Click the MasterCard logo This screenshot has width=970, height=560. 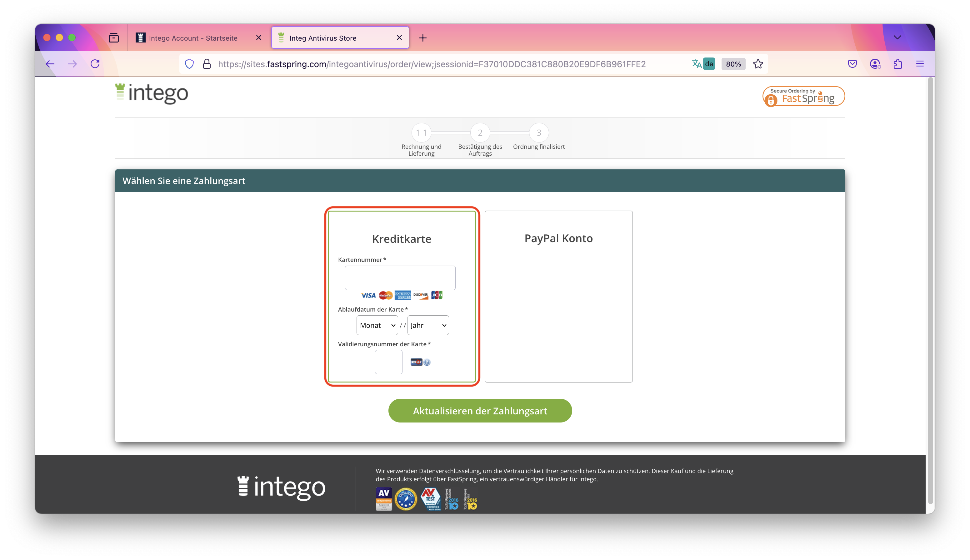385,295
